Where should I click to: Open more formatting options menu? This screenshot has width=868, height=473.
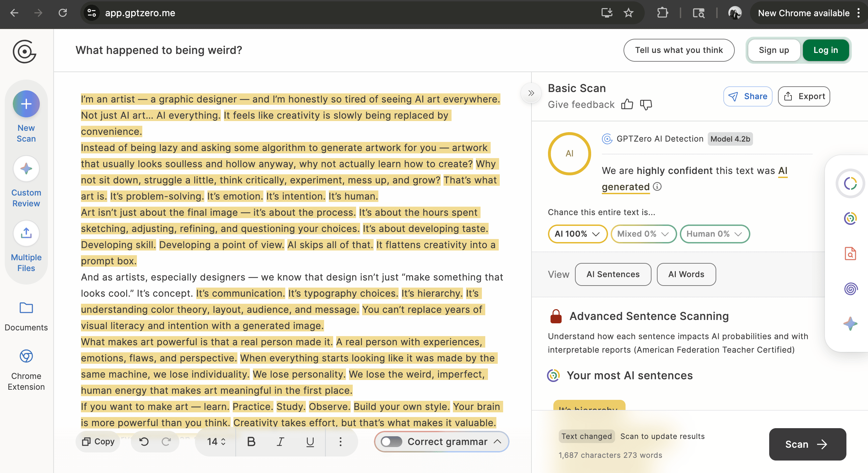(341, 442)
